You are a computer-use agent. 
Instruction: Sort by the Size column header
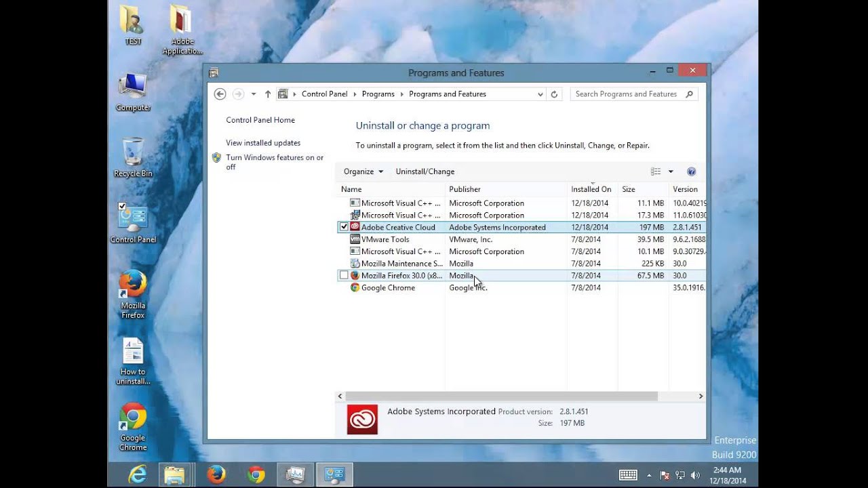pyautogui.click(x=643, y=189)
